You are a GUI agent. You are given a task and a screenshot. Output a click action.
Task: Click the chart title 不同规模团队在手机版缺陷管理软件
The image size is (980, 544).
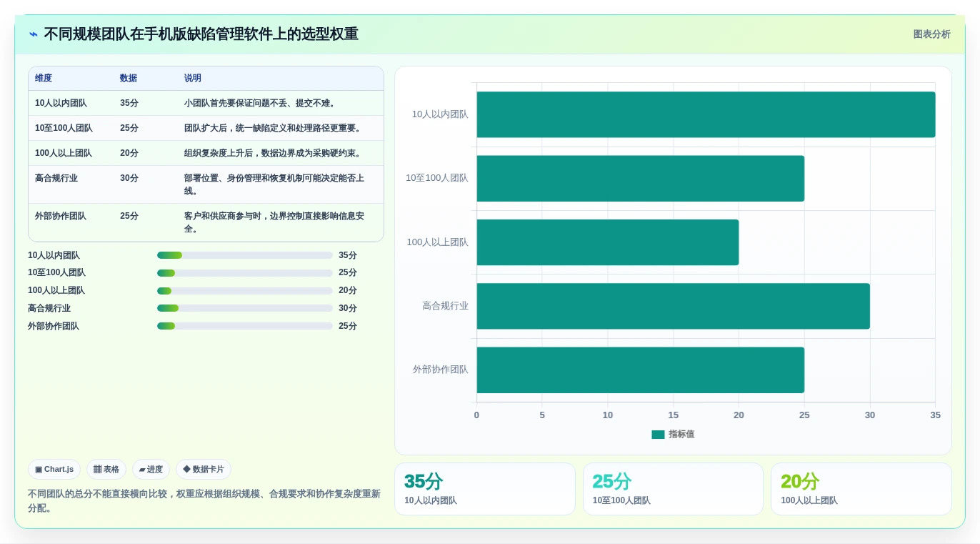tap(201, 34)
